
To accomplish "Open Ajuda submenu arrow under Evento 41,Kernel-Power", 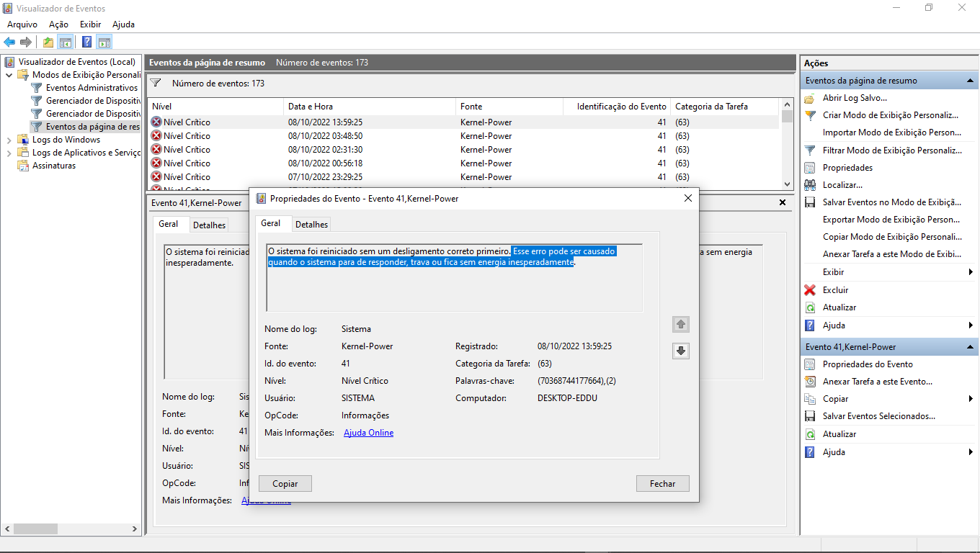I will [971, 452].
